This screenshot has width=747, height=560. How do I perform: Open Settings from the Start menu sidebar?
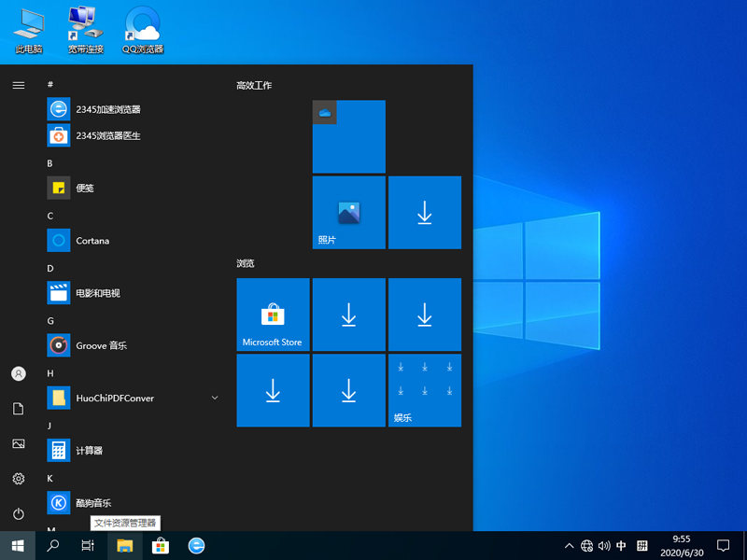point(18,479)
